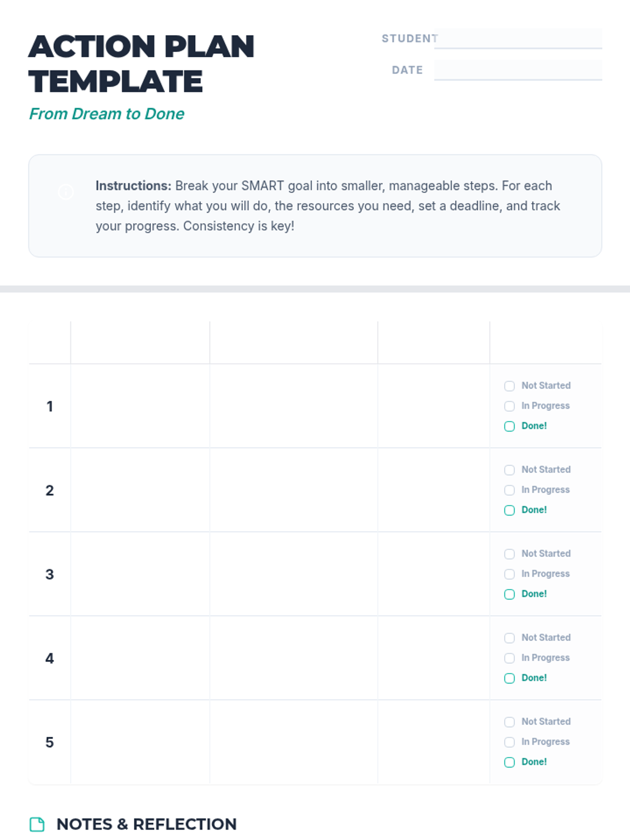630x840 pixels.
Task: Mark step 5 as Done!
Action: point(509,762)
